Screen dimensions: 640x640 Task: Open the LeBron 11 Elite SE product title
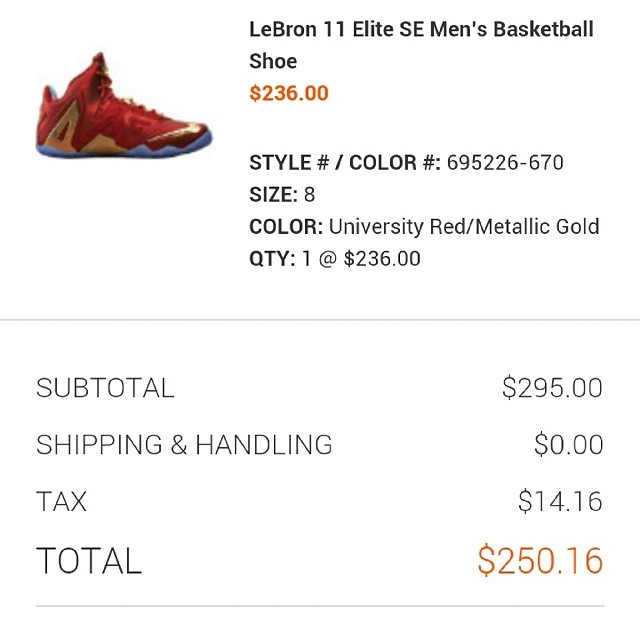pyautogui.click(x=421, y=44)
